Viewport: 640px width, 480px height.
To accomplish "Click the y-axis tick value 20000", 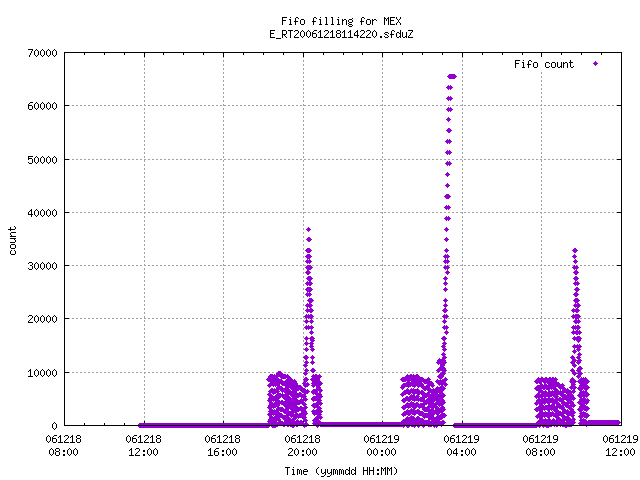I will point(42,319).
